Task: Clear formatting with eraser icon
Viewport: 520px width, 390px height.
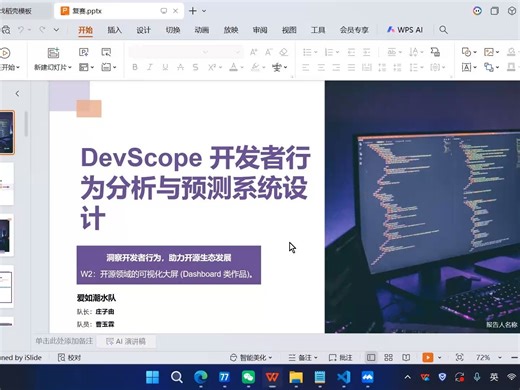Action: point(284,52)
